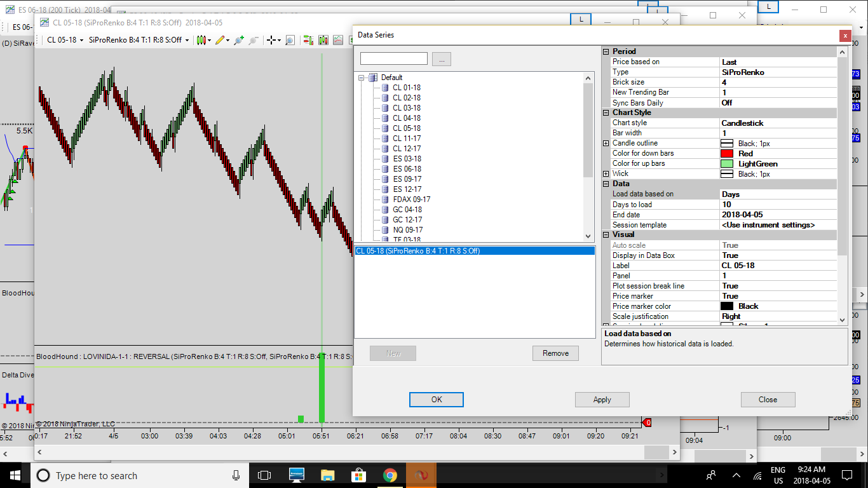868x488 pixels.
Task: Select the pencil drawing tools icon
Action: coord(220,40)
